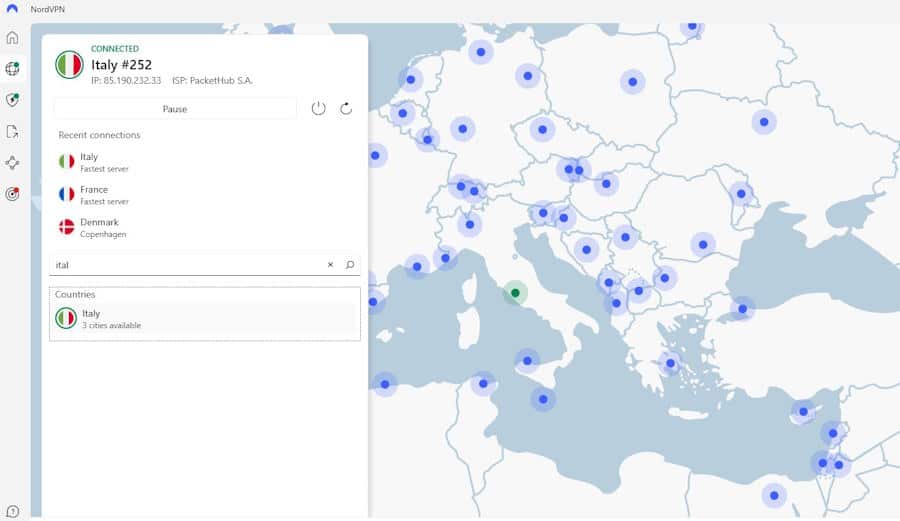Open the help icon at sidebar bottom
900x521 pixels.
coord(12,511)
